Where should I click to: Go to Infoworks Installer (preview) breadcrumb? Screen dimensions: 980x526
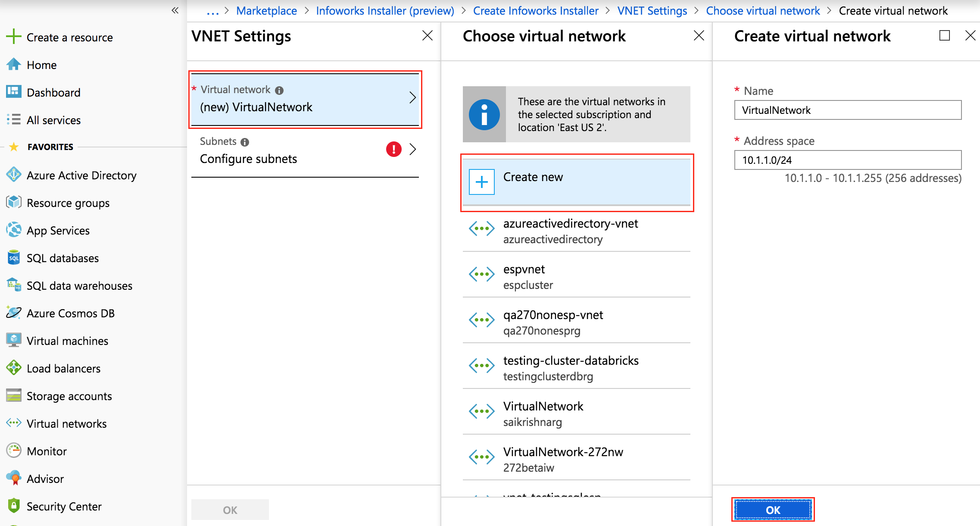coord(385,11)
